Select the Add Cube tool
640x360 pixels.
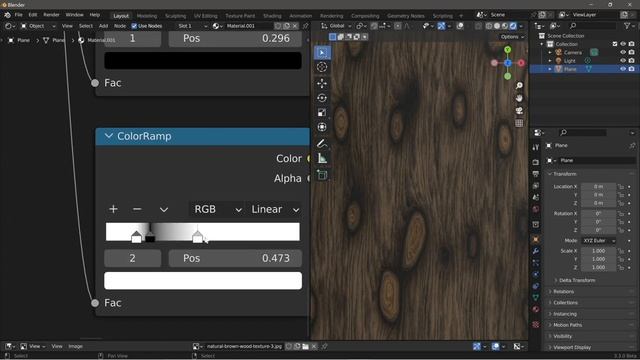coord(322,175)
